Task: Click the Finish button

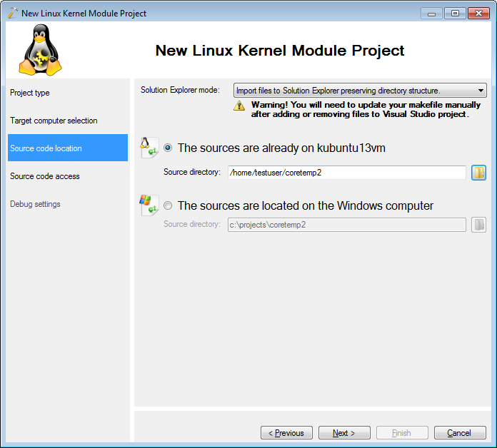Action: tap(402, 432)
